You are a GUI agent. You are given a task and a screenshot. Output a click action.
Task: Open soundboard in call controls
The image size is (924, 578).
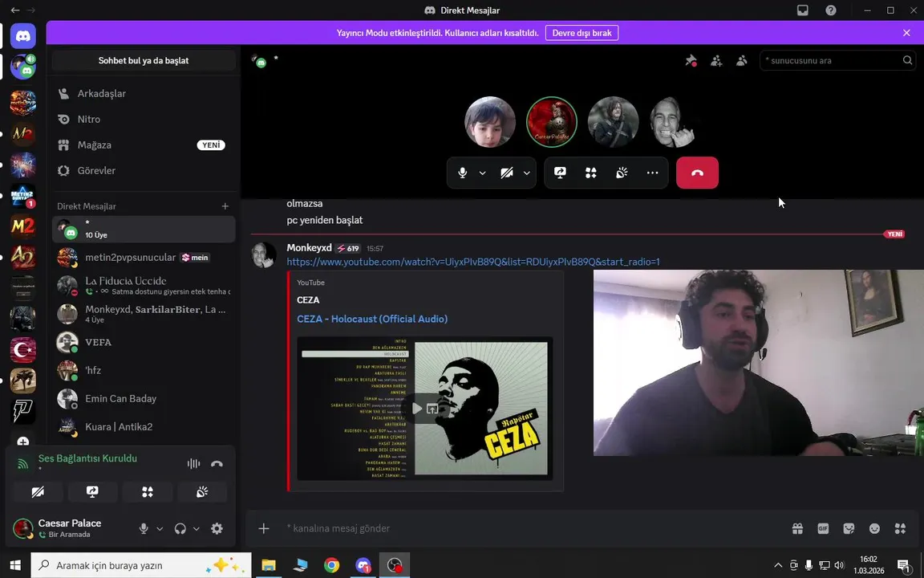[x=622, y=173]
